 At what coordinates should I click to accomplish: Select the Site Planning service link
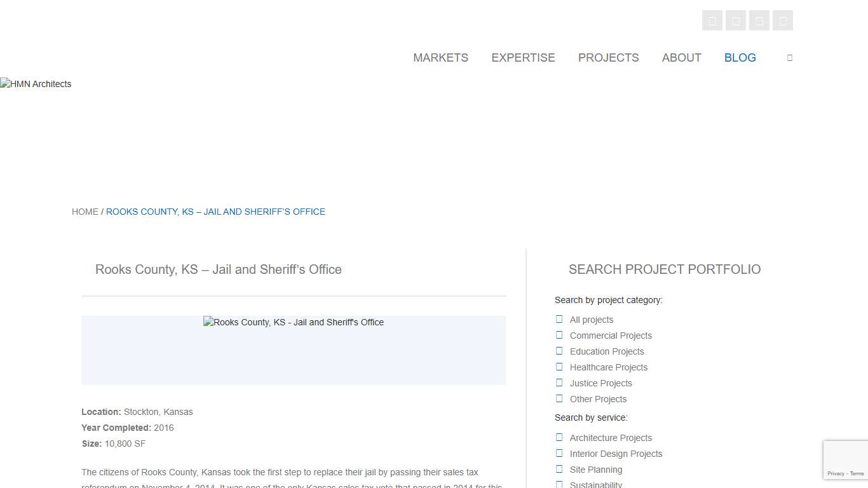click(x=595, y=470)
